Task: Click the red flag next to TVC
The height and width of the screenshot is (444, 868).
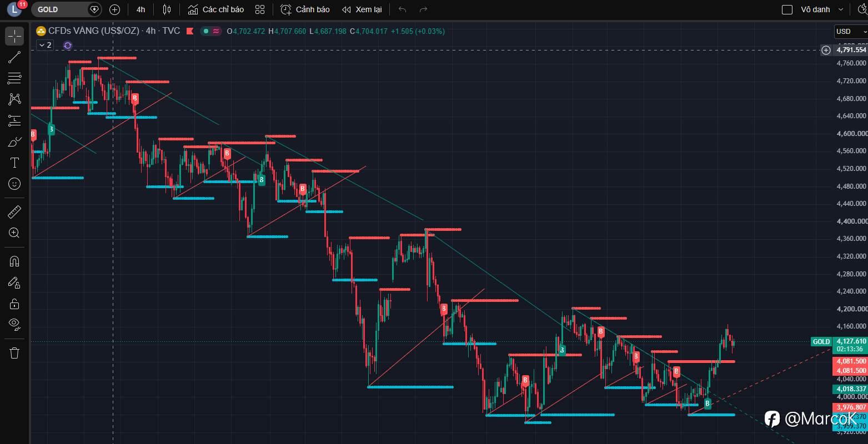Action: [x=190, y=31]
